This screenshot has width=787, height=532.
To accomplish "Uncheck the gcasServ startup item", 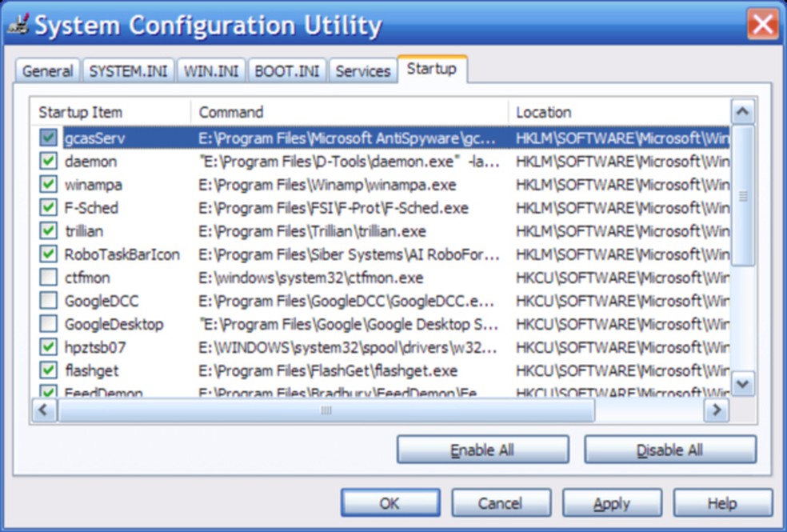I will 49,138.
